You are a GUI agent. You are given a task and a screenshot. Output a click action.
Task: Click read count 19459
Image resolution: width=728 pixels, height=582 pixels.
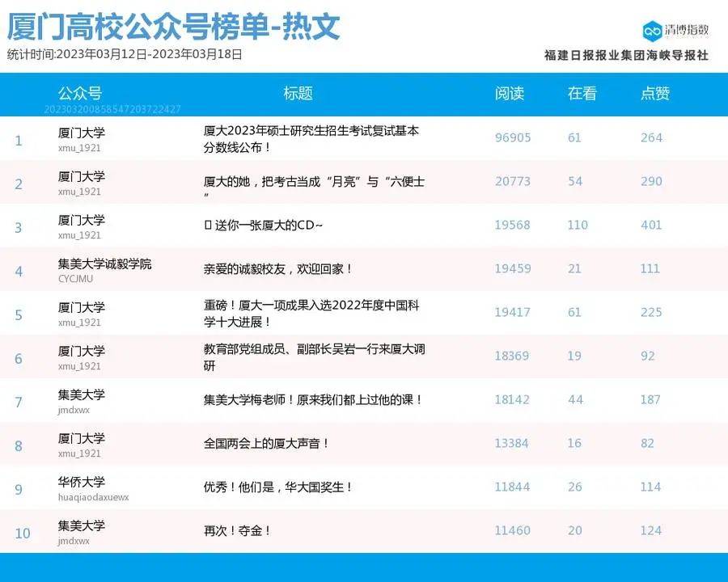point(513,268)
